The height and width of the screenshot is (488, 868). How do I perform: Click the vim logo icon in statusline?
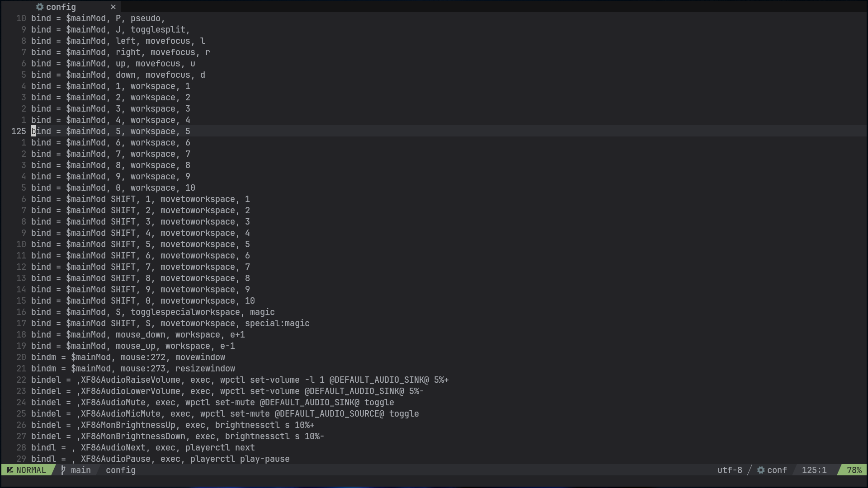coord(10,470)
